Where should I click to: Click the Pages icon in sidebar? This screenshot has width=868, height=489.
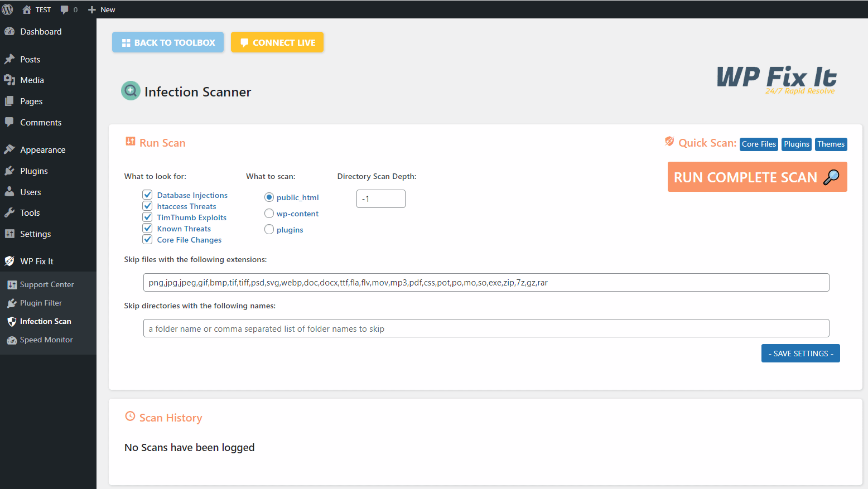click(9, 101)
